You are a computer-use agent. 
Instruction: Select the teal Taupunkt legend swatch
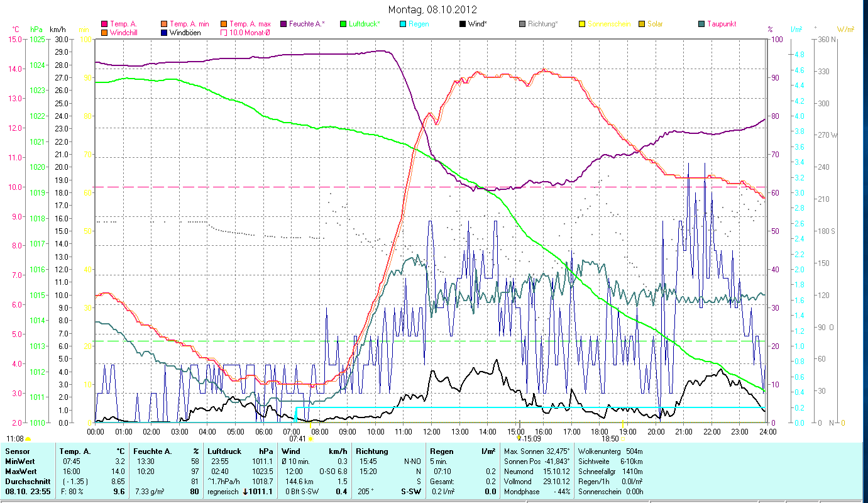(701, 24)
